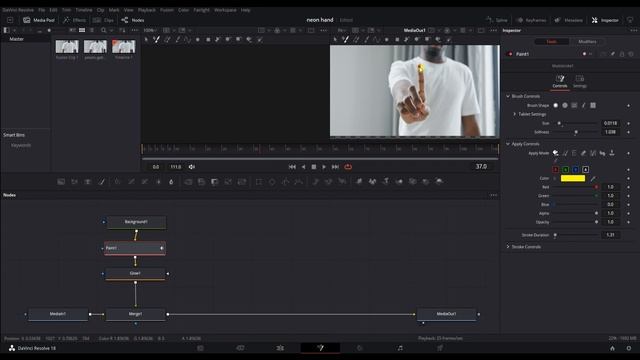Open the Media Pool panel
The width and height of the screenshot is (640, 360).
(x=39, y=20)
